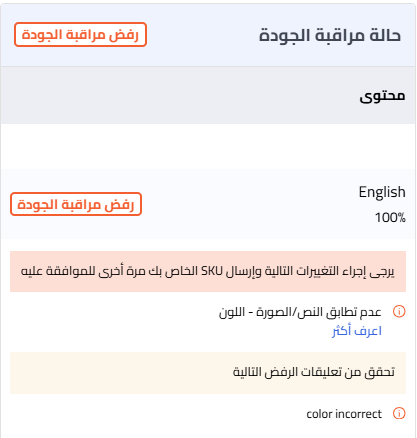
Task: Click the حالة مراقبة الجودة title
Action: point(330,35)
